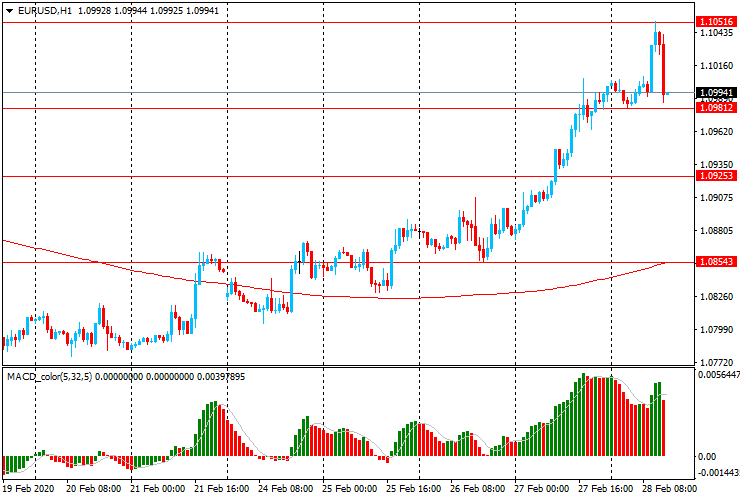740x500 pixels.
Task: Select the EURUSD,H1 chart title text
Action: tap(45, 10)
